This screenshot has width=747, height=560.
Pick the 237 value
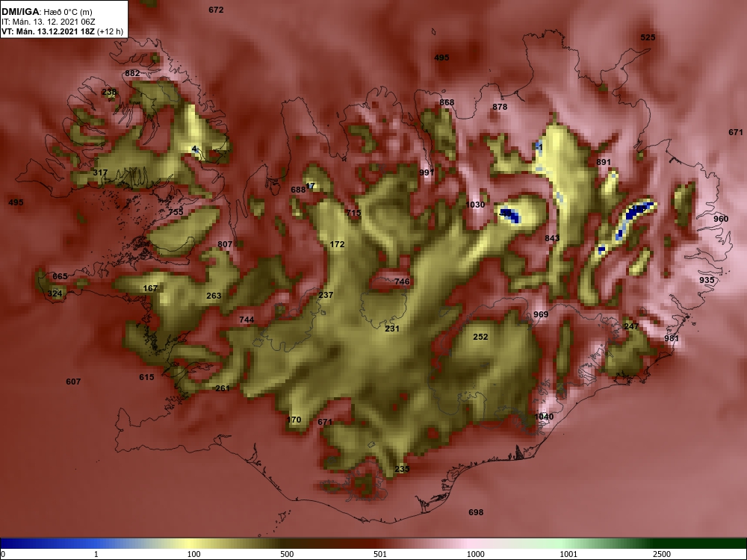pyautogui.click(x=326, y=295)
